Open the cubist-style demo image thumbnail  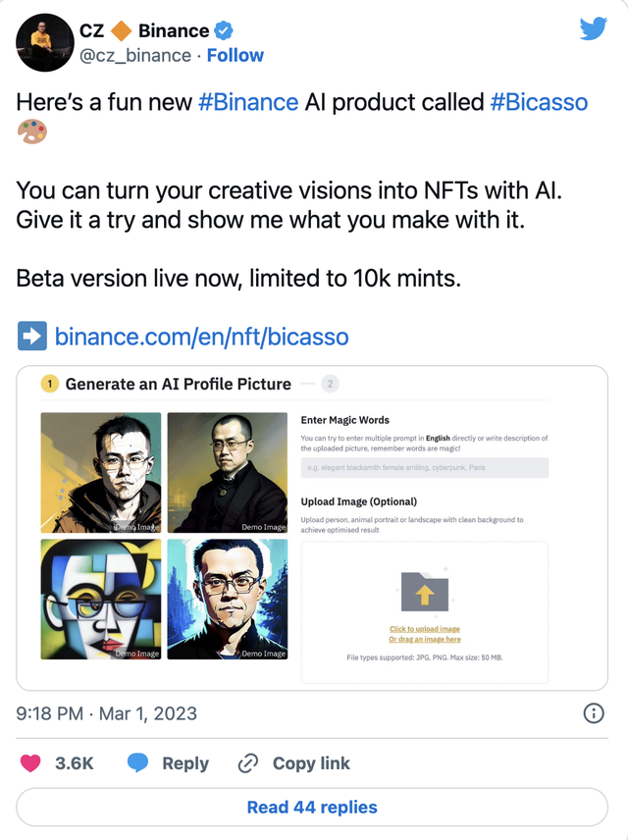pos(101,599)
